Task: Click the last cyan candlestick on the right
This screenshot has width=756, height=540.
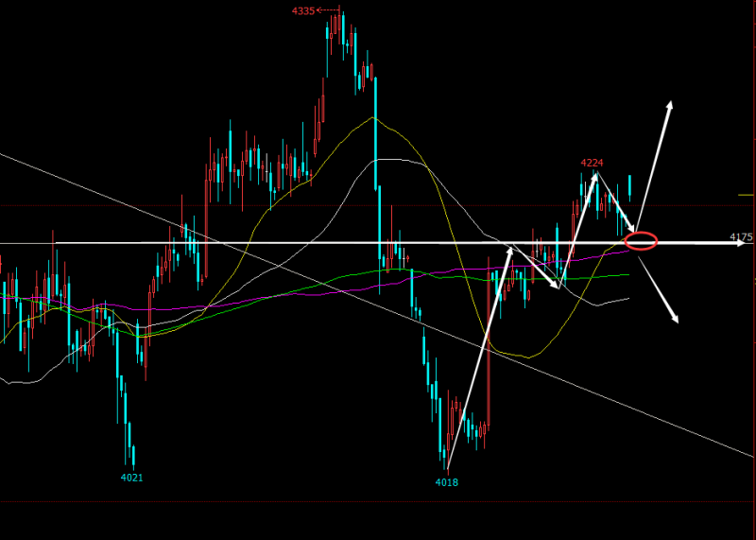Action: pyautogui.click(x=629, y=186)
